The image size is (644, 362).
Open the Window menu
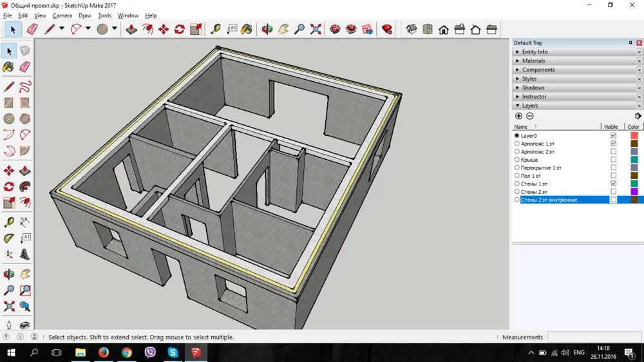128,15
